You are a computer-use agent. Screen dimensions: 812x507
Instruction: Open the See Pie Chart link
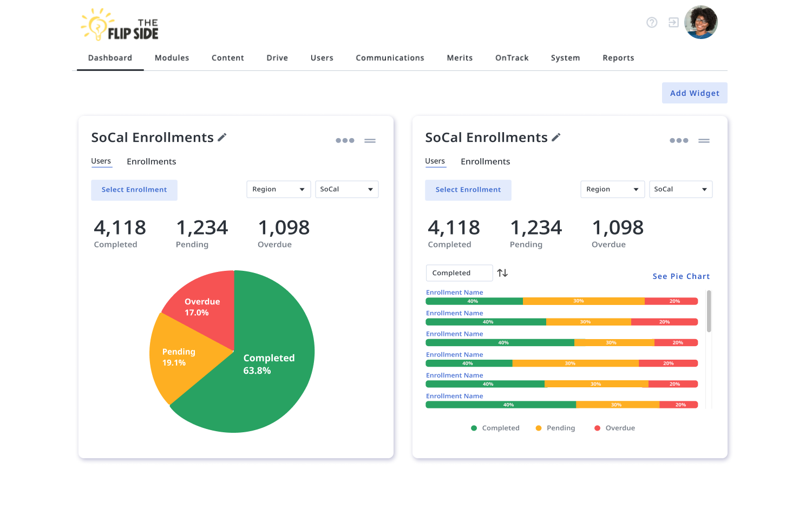coord(680,276)
